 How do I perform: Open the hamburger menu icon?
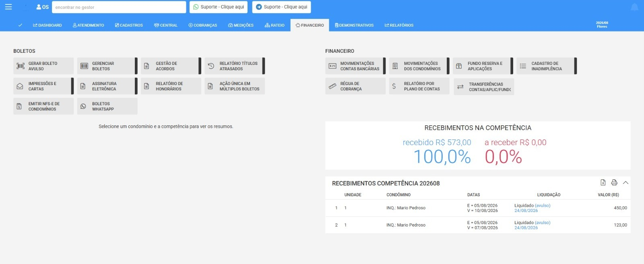pos(8,7)
